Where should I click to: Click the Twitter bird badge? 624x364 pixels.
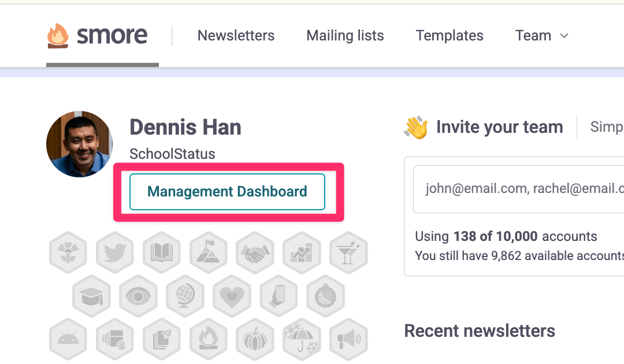point(115,252)
